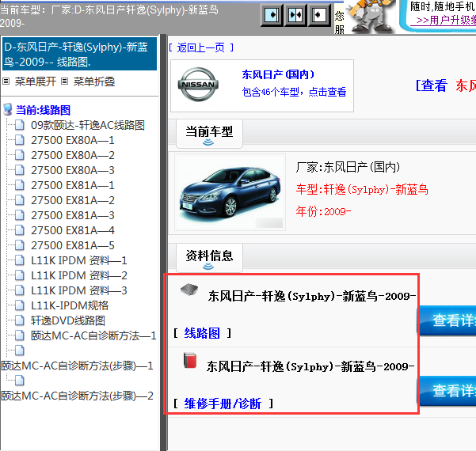476x451 pixels.
Task: Click the 当前:线路图 root node icon
Action: point(8,109)
